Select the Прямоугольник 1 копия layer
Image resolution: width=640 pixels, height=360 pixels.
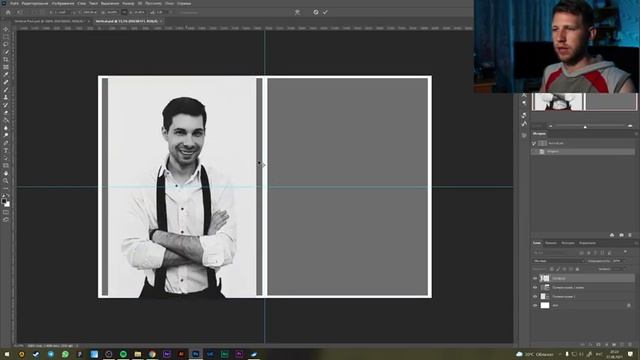coord(583,287)
